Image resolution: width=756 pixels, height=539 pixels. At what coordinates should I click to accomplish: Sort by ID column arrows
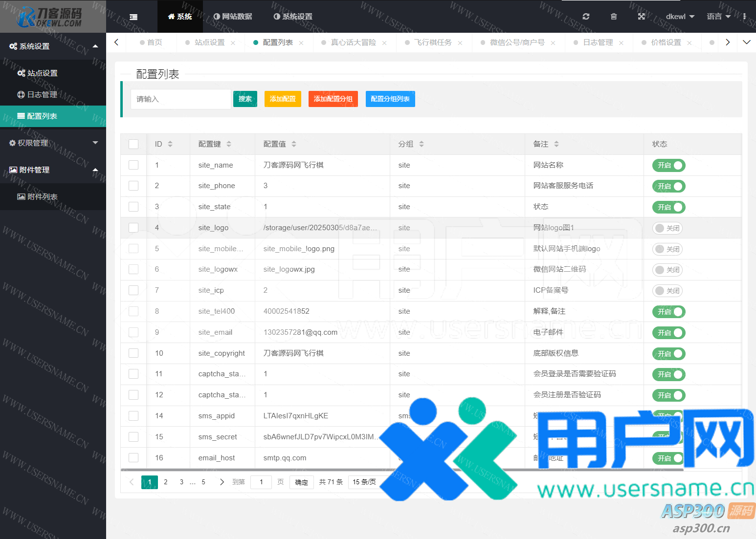point(170,144)
